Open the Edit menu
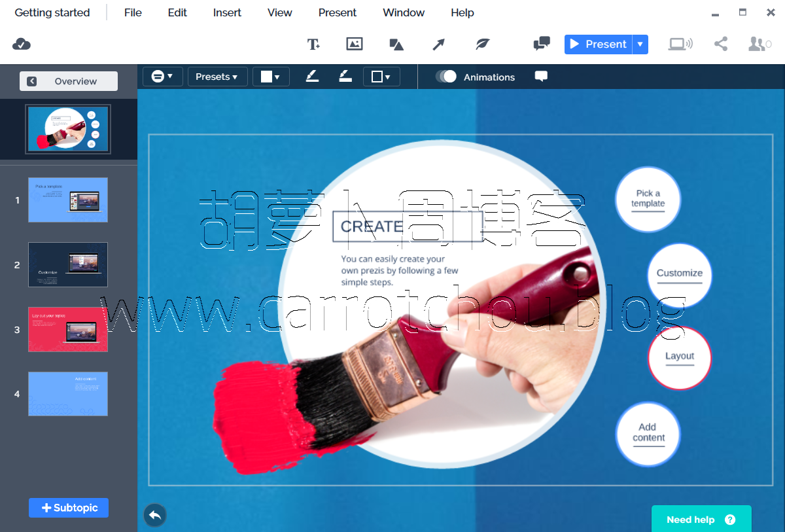The width and height of the screenshot is (785, 532). pos(177,12)
